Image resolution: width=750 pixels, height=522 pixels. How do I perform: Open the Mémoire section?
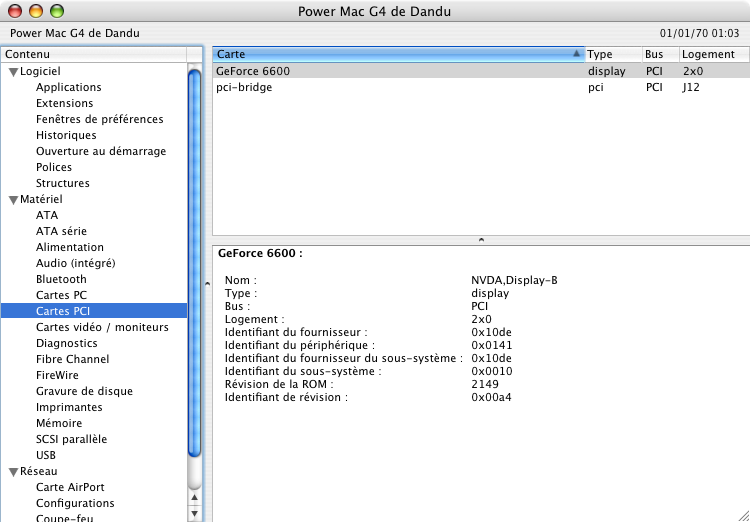(x=59, y=423)
